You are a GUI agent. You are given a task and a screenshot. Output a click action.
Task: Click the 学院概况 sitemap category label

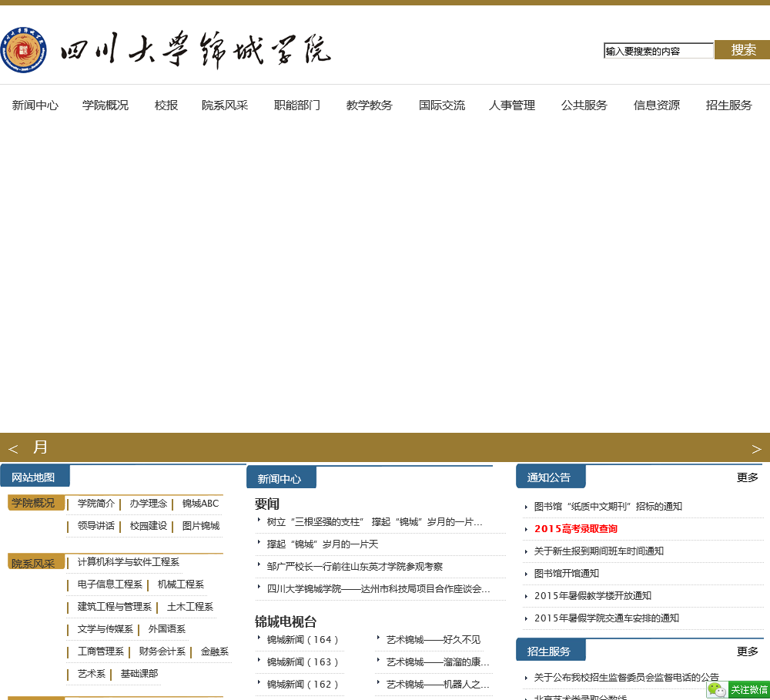coord(33,503)
